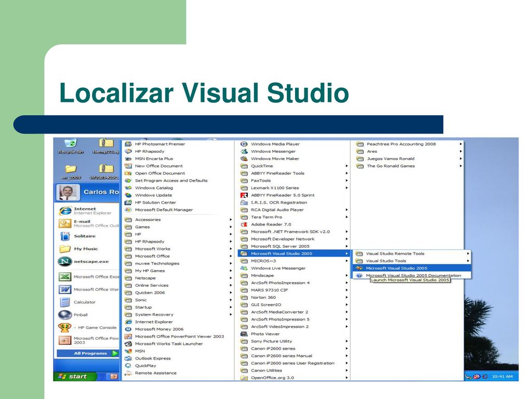The image size is (532, 399).
Task: Open Microsoft Office PowerPoint 2003 shortcut
Action: (89, 340)
